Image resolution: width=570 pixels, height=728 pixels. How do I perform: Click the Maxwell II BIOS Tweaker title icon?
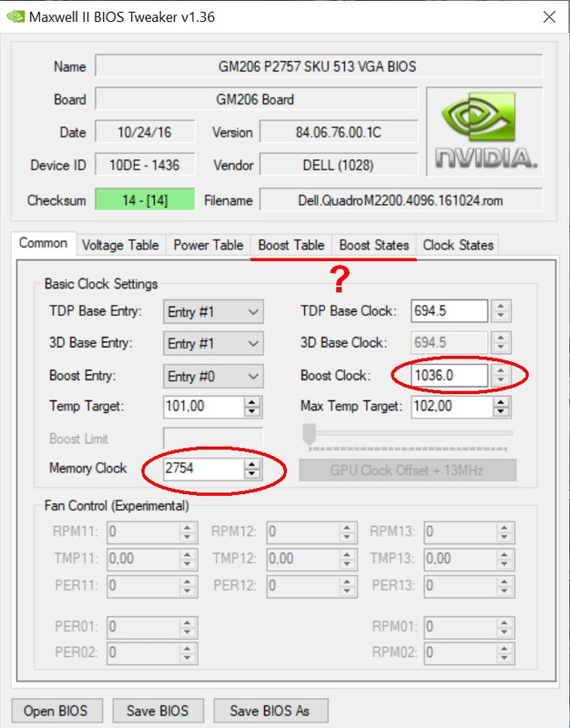click(15, 16)
